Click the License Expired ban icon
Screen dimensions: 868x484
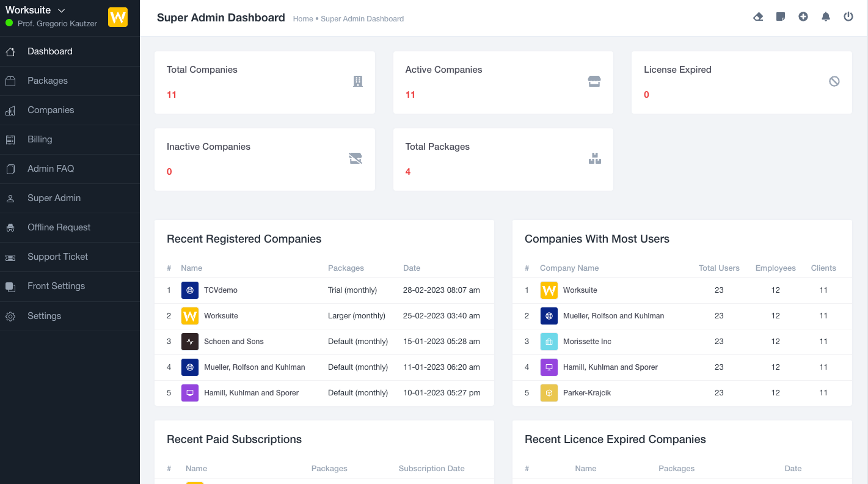[834, 81]
